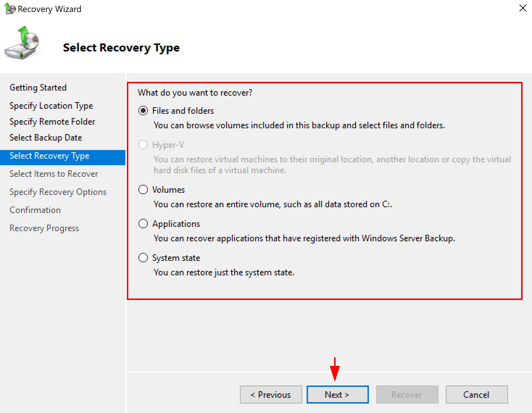Choose the Volumes recovery option

[144, 190]
